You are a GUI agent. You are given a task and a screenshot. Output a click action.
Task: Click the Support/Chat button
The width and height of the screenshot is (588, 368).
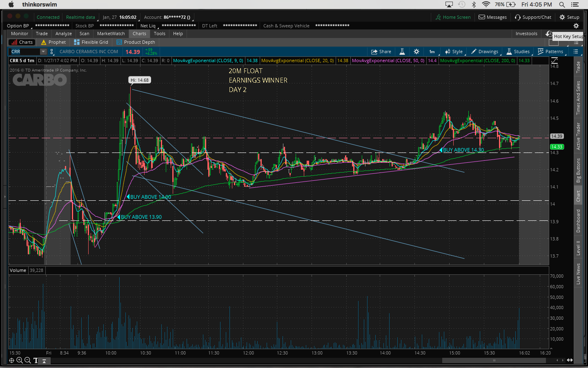tap(533, 17)
